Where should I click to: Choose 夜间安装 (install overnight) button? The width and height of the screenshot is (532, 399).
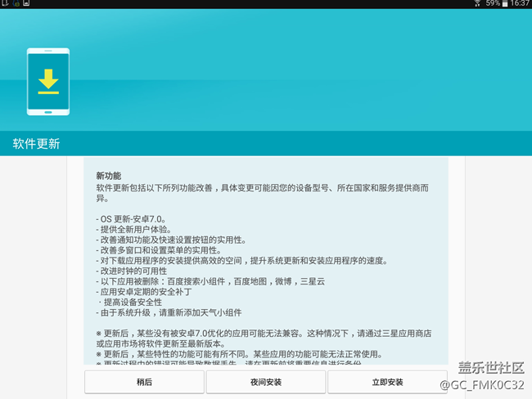(266, 382)
